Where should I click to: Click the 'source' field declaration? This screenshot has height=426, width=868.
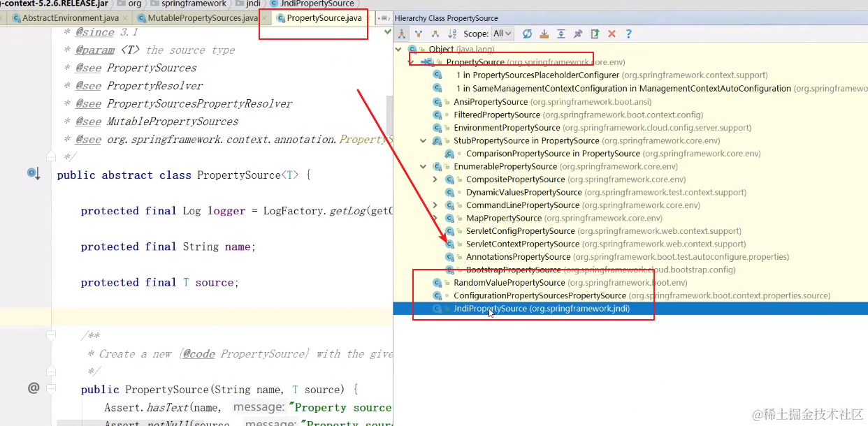click(217, 282)
